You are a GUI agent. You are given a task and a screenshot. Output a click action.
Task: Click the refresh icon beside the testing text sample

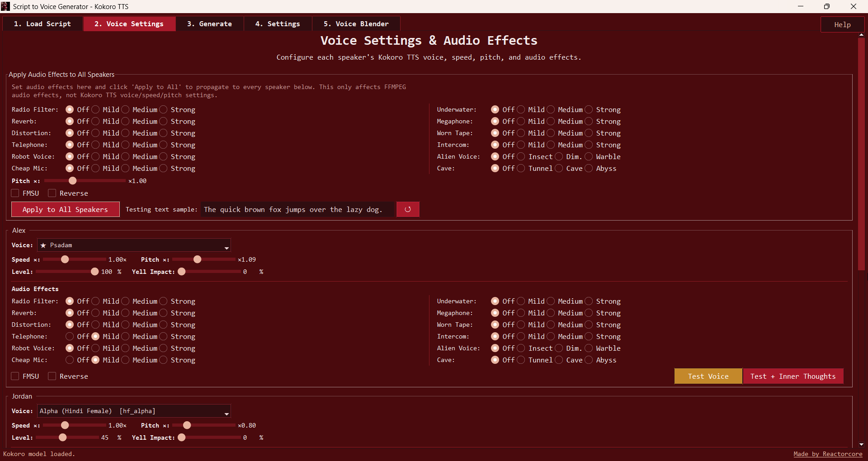pyautogui.click(x=408, y=209)
